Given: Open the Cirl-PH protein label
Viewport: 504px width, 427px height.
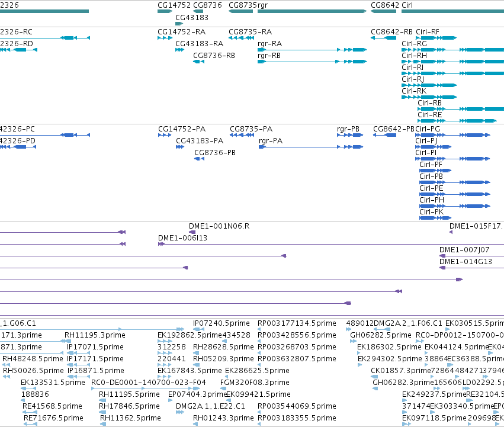Looking at the screenshot, I should tap(432, 200).
